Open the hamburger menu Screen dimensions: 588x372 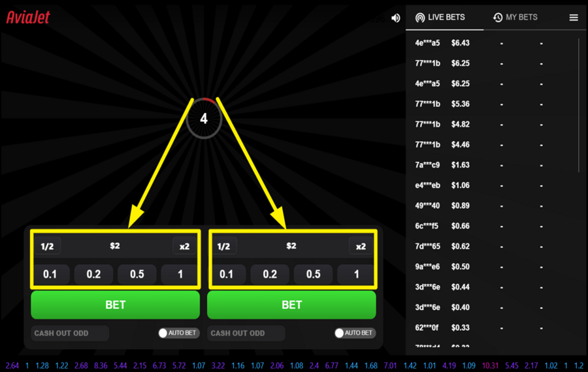(574, 18)
